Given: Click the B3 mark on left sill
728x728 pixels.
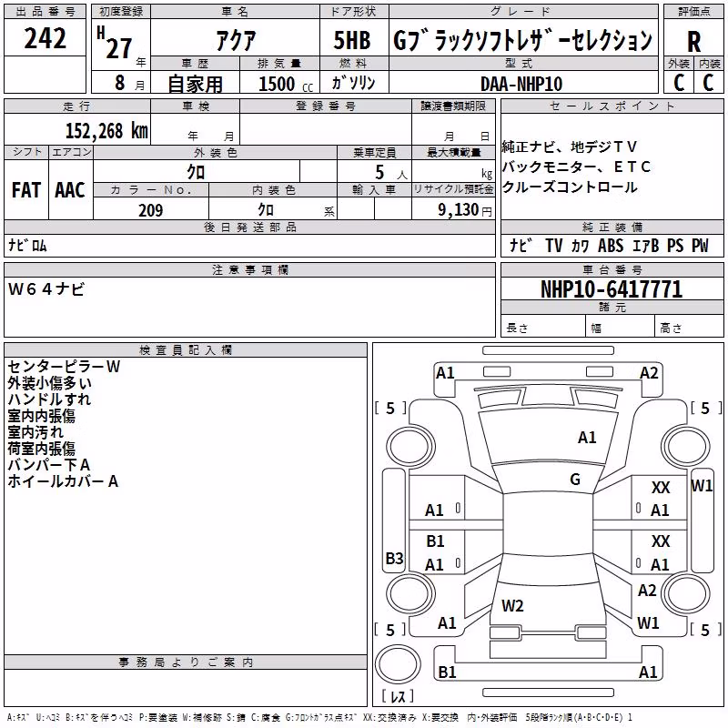Looking at the screenshot, I should (x=395, y=558).
